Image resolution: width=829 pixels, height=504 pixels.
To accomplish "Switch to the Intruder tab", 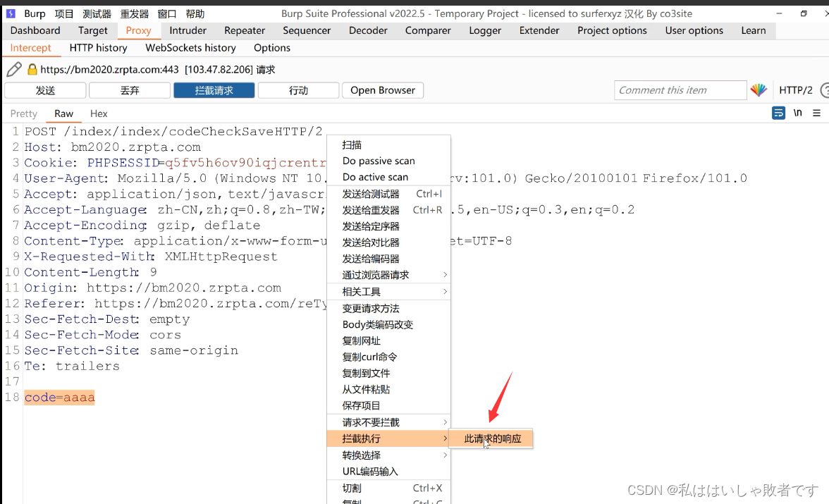I will [x=188, y=31].
